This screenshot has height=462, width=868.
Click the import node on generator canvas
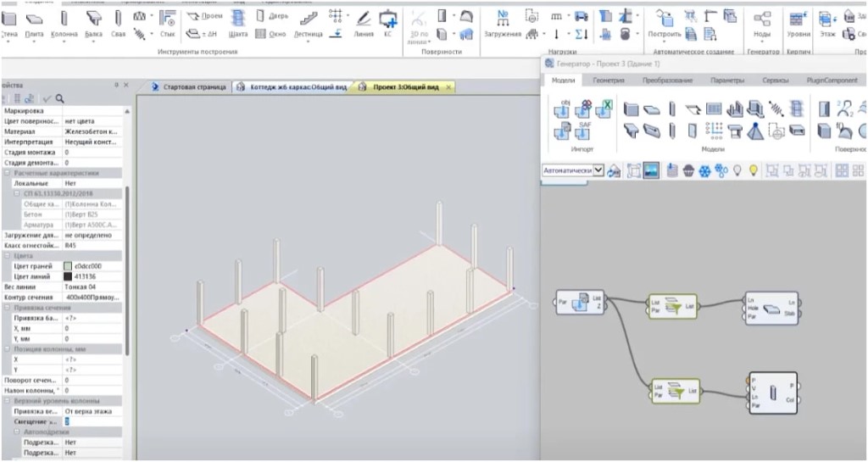[x=580, y=303]
